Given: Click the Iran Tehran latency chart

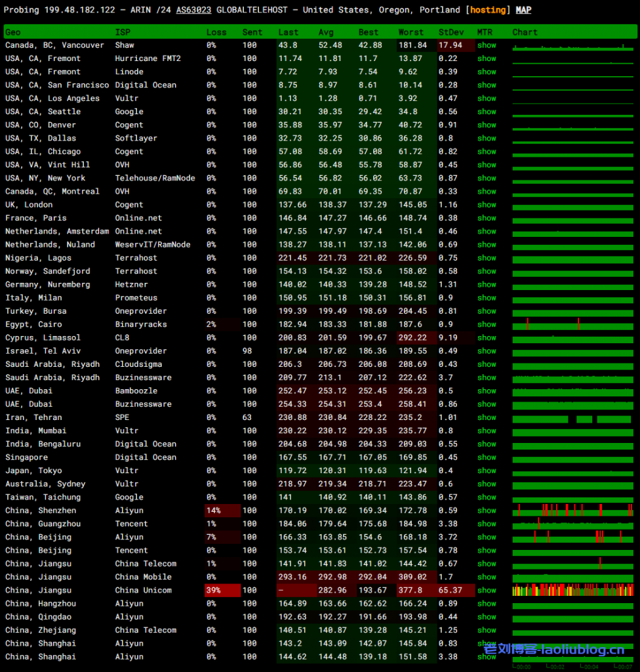Looking at the screenshot, I should (572, 418).
